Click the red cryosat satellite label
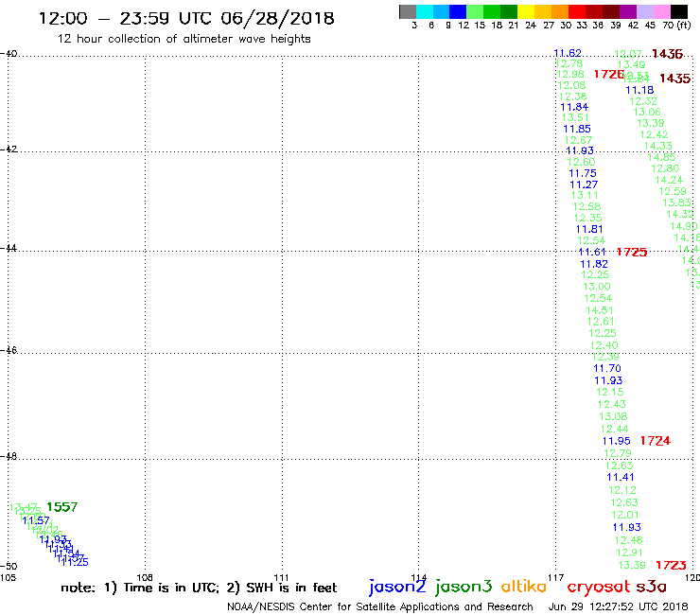The image size is (700, 615). coord(599,587)
